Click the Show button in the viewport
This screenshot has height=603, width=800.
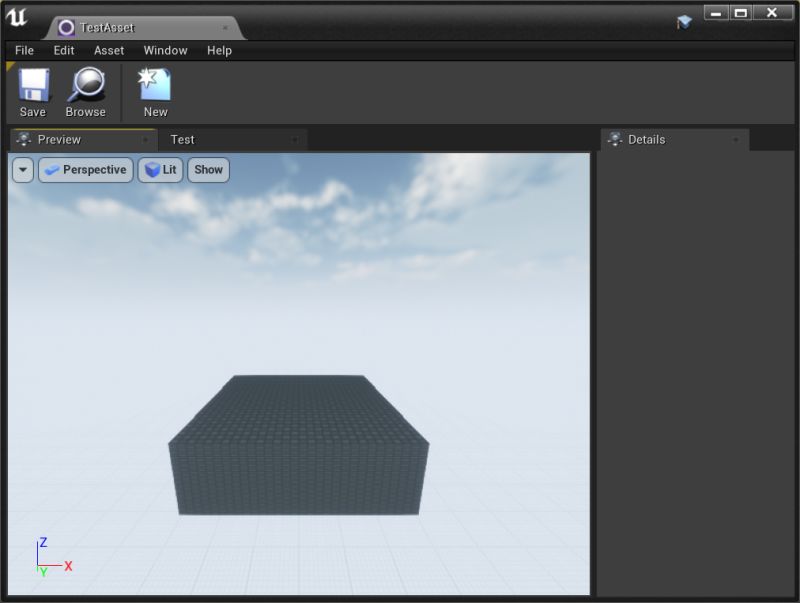click(x=208, y=170)
